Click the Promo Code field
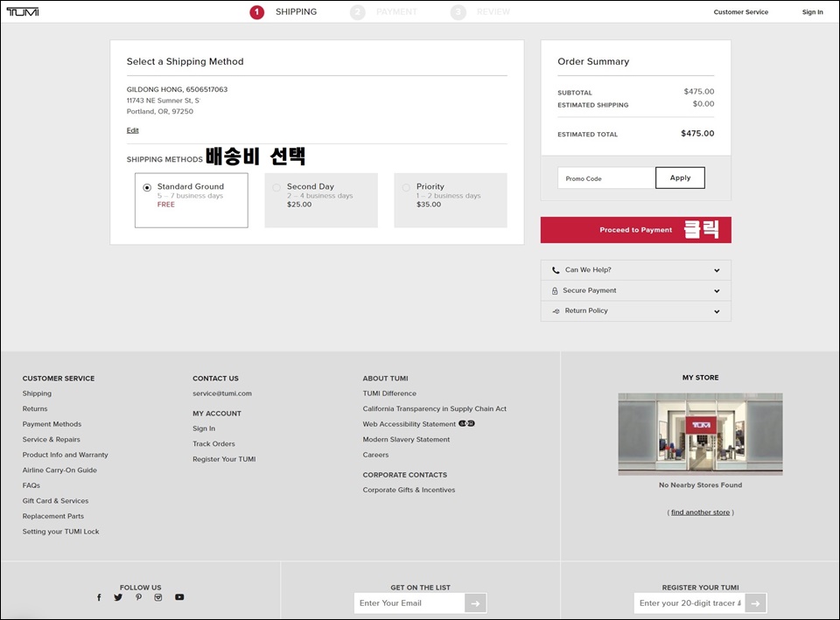 click(x=606, y=178)
